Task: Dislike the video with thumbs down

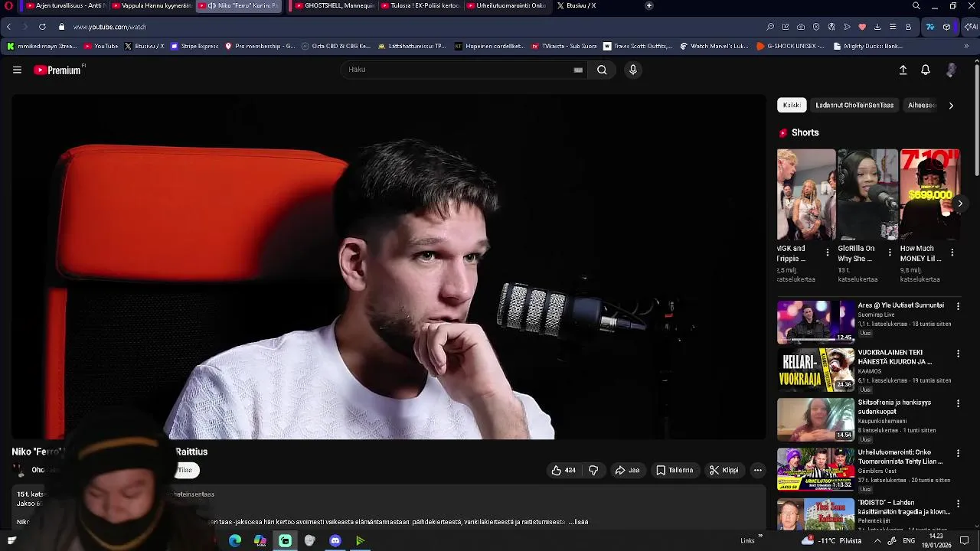Action: (593, 470)
